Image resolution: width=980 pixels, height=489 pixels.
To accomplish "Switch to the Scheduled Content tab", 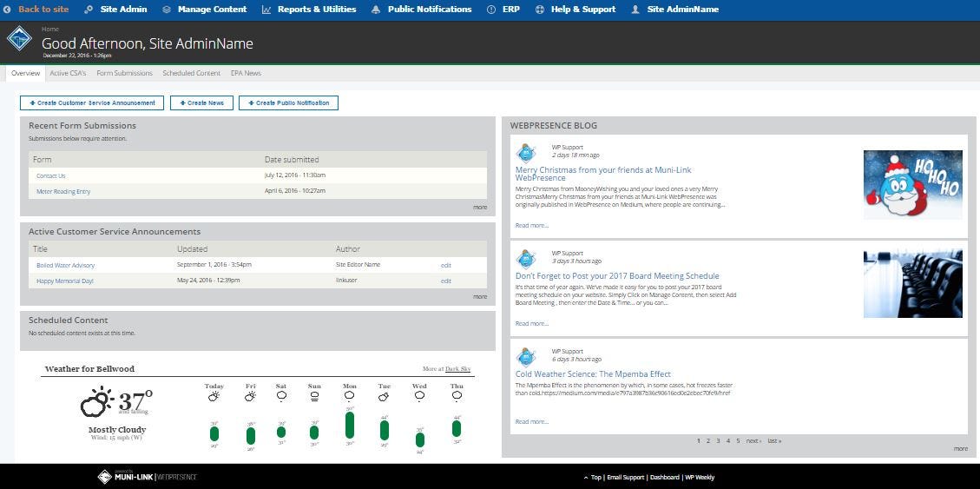I will click(x=191, y=73).
